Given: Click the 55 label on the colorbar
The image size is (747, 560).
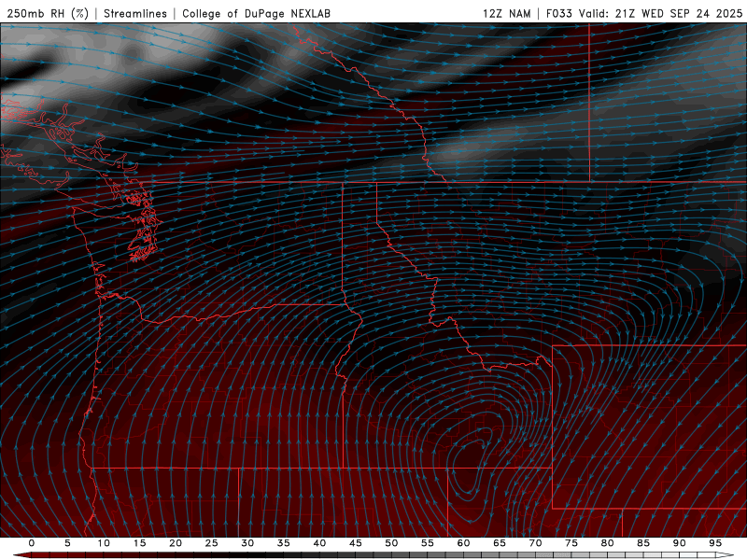Looking at the screenshot, I should tap(428, 543).
